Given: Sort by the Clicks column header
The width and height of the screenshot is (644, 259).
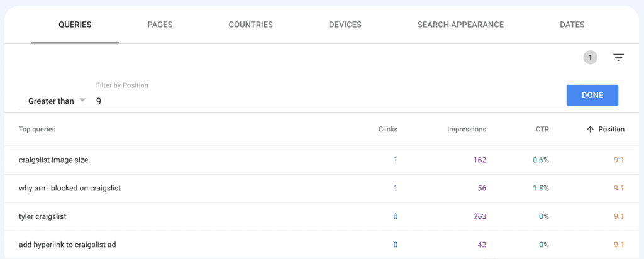Looking at the screenshot, I should pyautogui.click(x=387, y=129).
